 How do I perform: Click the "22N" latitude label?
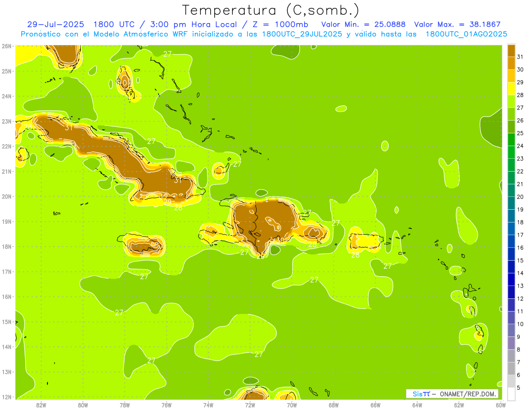coord(7,146)
